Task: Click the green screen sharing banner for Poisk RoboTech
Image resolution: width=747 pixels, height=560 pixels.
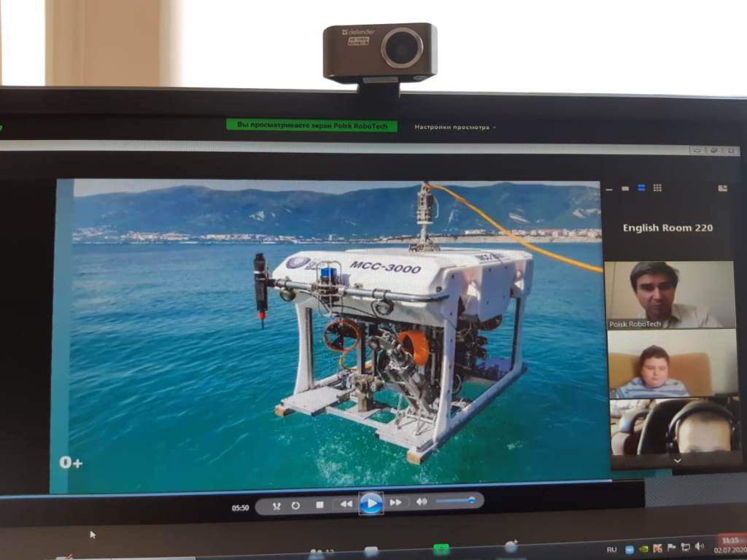Action: (x=312, y=125)
